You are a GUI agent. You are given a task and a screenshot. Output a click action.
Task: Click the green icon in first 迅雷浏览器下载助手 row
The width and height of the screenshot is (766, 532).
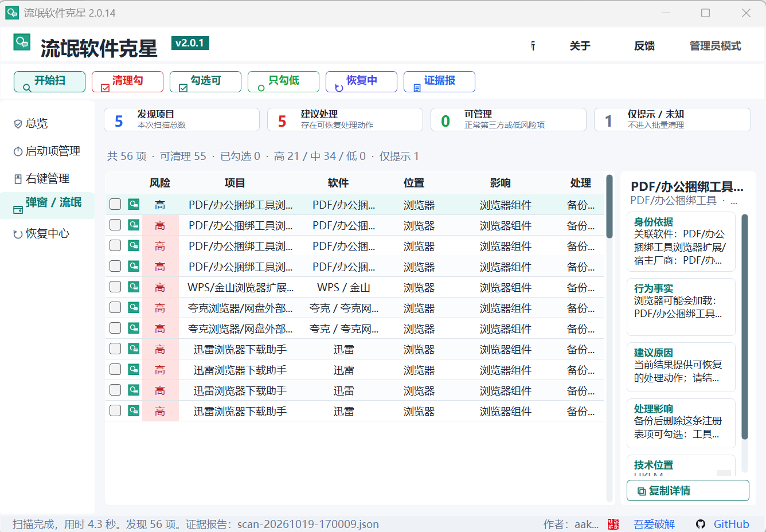(134, 349)
